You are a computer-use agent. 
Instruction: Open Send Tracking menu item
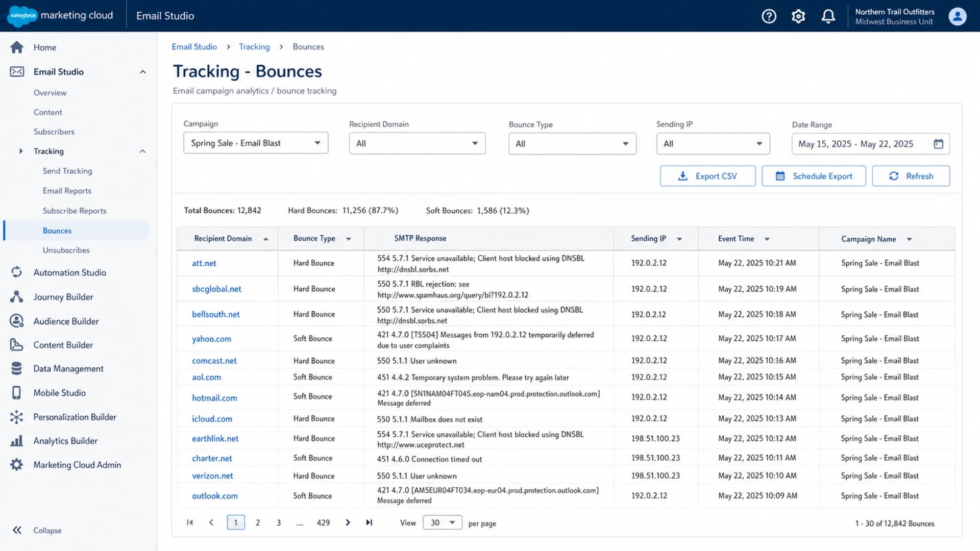[x=67, y=171]
